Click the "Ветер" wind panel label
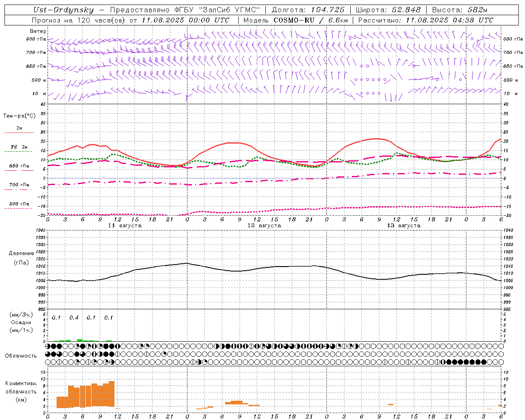Viewport: 525px width, 420px height. tap(38, 31)
